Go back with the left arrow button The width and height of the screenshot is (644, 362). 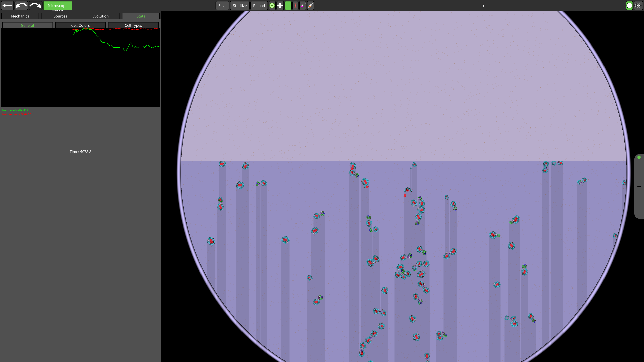[7, 5]
